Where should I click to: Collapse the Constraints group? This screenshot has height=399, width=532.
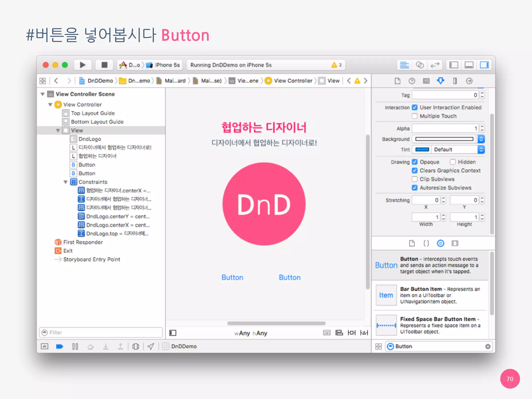(x=65, y=182)
